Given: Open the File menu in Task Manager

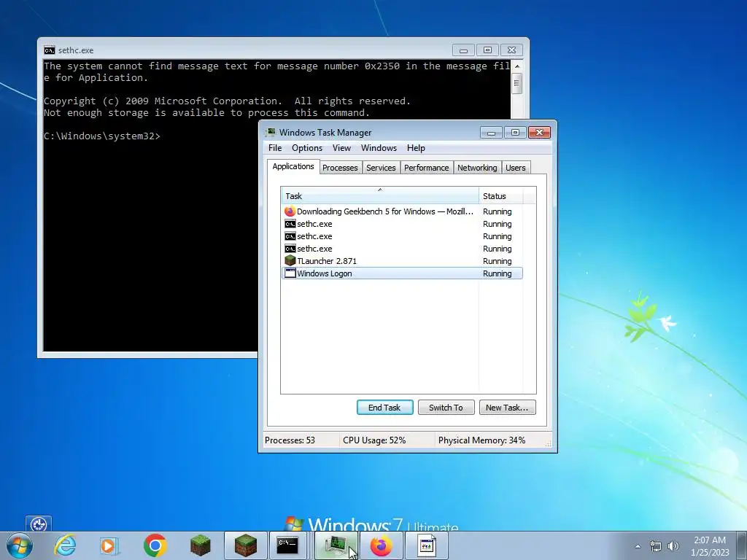Looking at the screenshot, I should [275, 148].
